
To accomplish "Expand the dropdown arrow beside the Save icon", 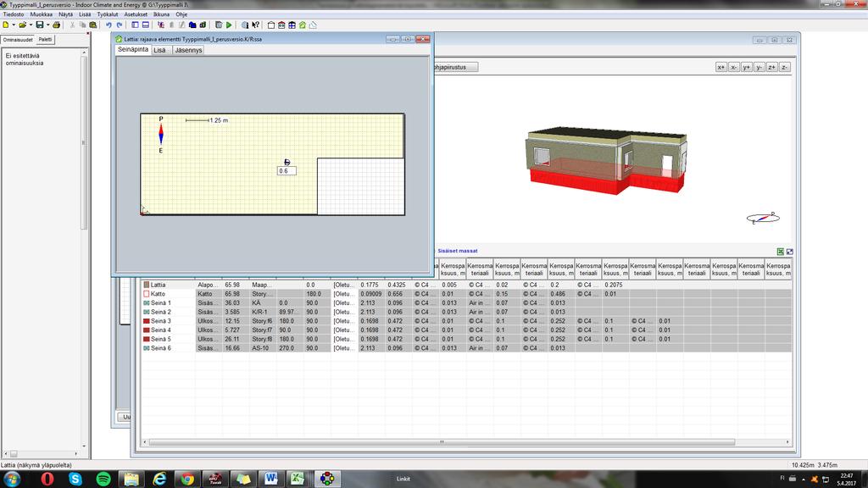I will 47,25.
